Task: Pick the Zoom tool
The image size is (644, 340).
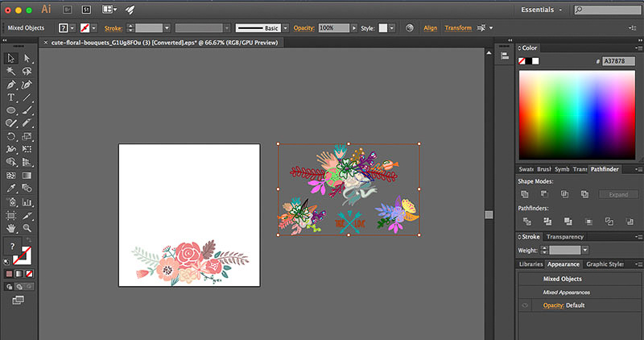Action: pyautogui.click(x=27, y=228)
